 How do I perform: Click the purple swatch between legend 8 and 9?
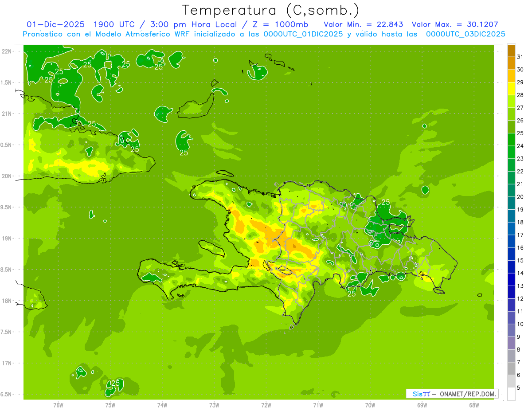click(x=511, y=343)
